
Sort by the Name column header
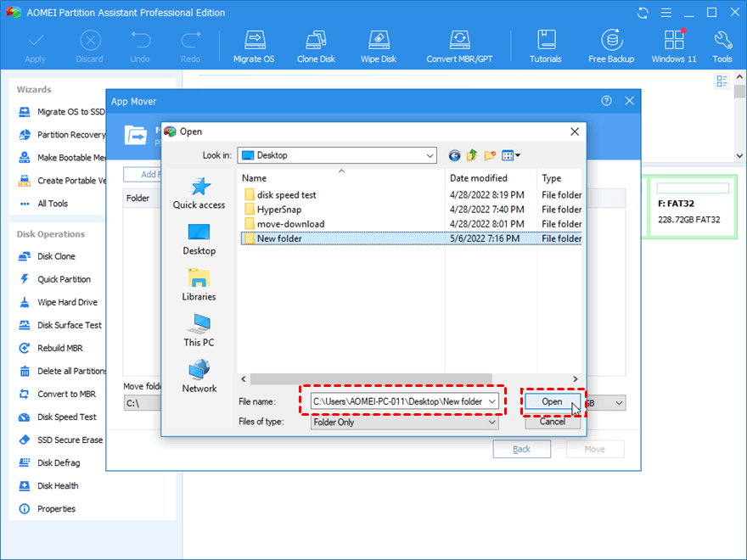tap(341, 178)
